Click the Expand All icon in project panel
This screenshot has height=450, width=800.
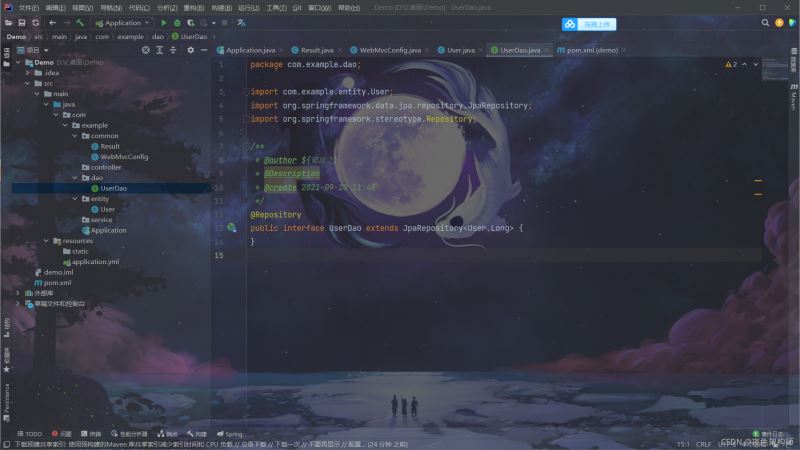pos(160,50)
